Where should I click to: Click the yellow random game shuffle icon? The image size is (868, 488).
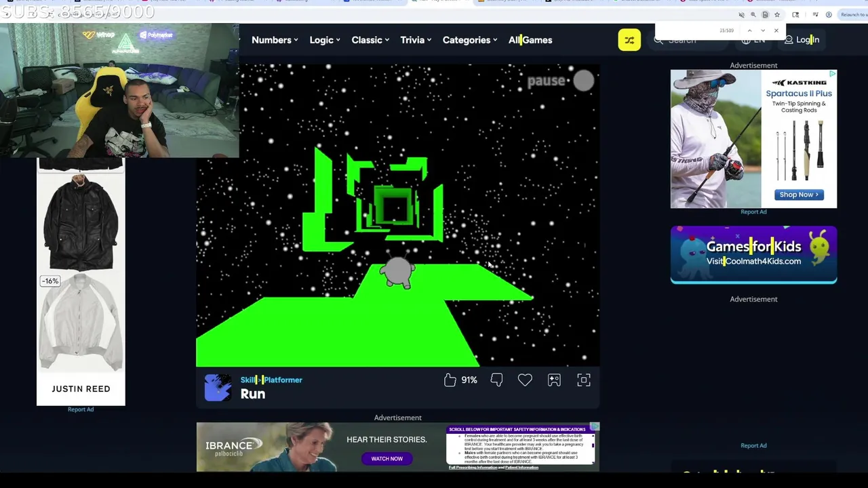(629, 40)
